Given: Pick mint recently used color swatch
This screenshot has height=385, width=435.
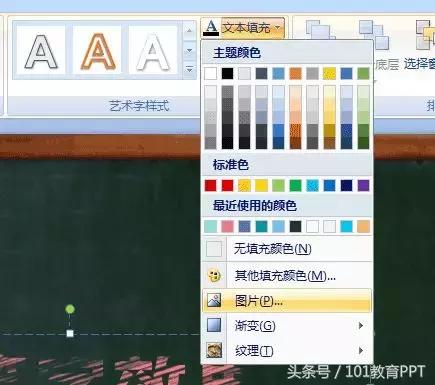Looking at the screenshot, I should (x=211, y=227).
